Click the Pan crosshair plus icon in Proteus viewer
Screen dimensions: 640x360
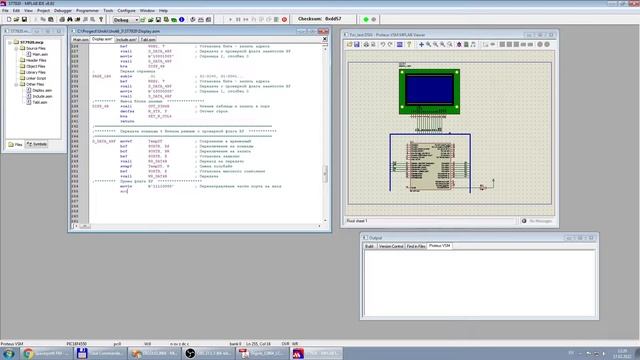coord(421,44)
